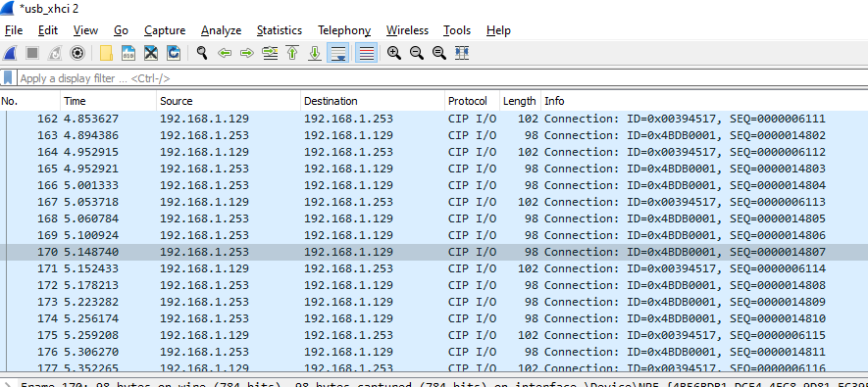Select packet with SEQ=0000014809
Screen dimensions: 868x387
(434, 302)
